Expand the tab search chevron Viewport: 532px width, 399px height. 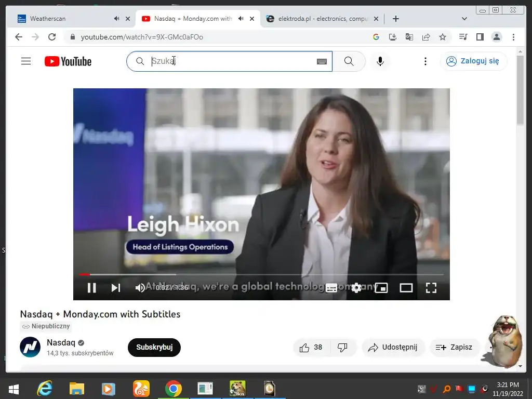(x=464, y=19)
